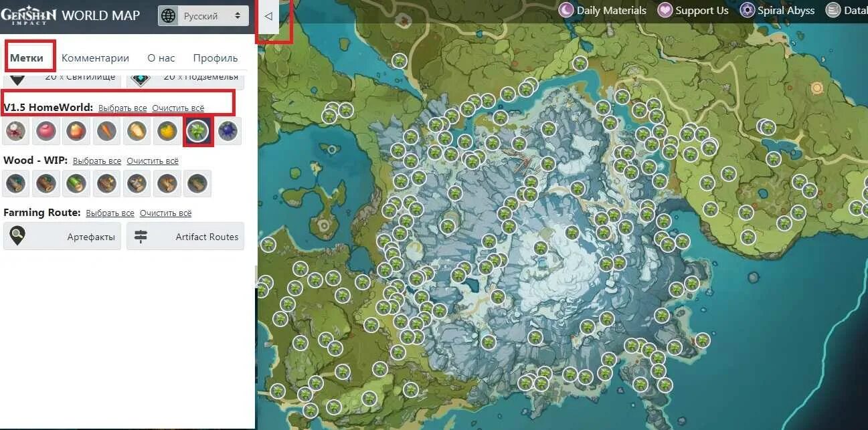Click Выбрать все for V1.5 HomeWorld
Viewport: 868px width, 430px height.
click(x=122, y=108)
